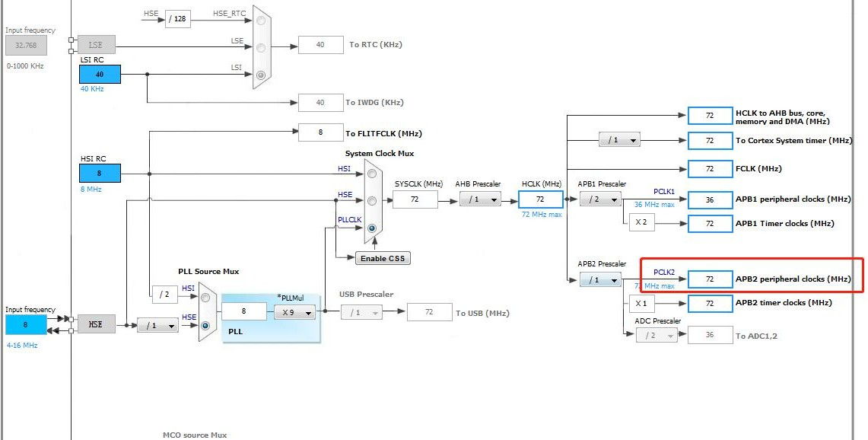Click the To RTC (KHz) value field
Image resolution: width=868 pixels, height=440 pixels.
tap(320, 45)
